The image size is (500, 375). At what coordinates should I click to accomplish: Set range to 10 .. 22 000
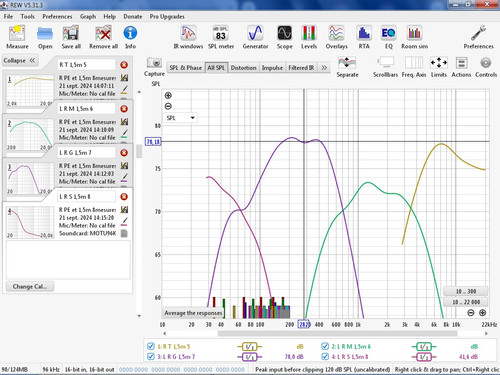[466, 302]
